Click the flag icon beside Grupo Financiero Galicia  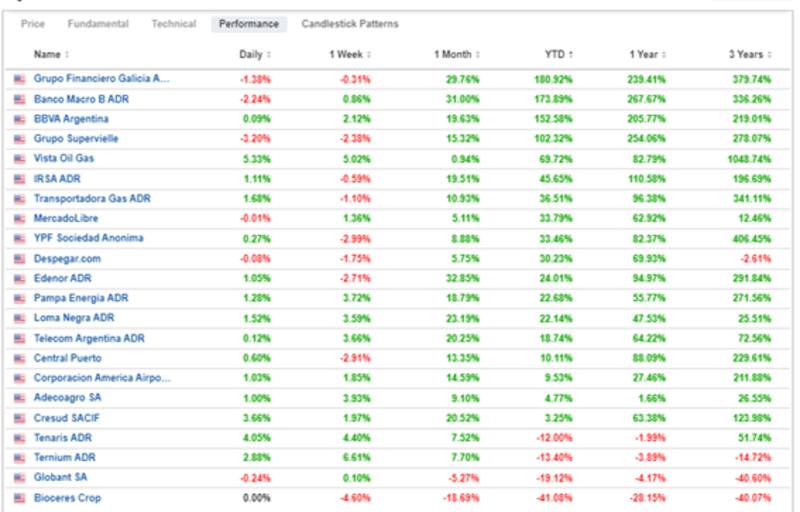click(x=19, y=78)
